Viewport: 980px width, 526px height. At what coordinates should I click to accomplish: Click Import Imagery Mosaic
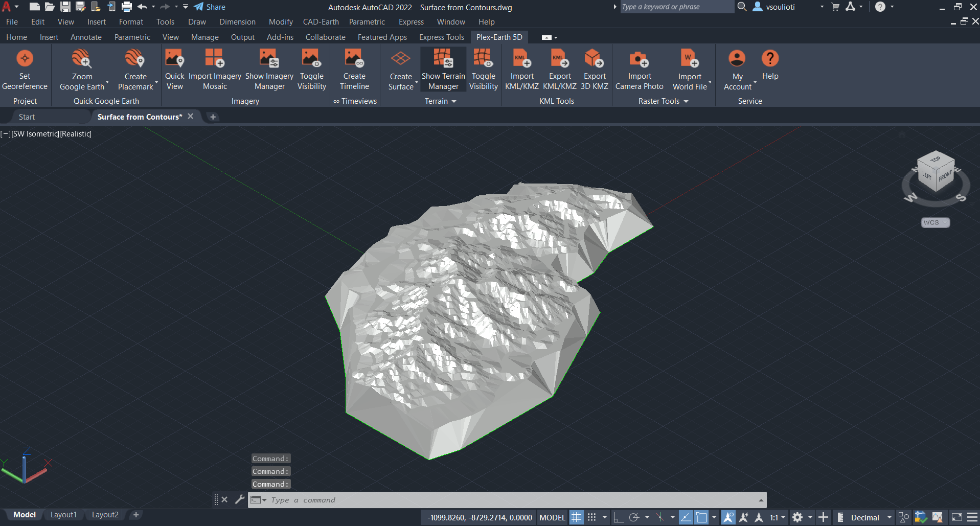pos(215,70)
